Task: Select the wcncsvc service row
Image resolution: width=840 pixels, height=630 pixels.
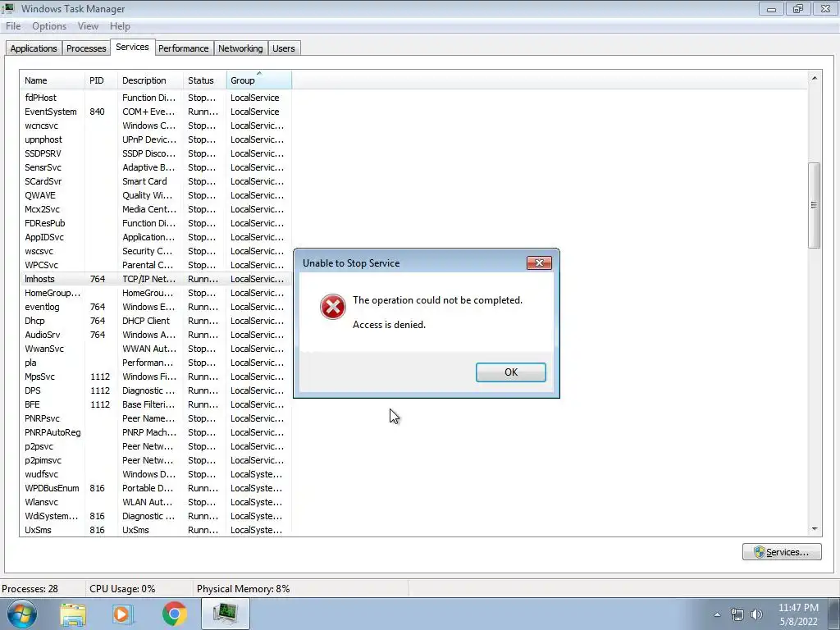Action: (155, 126)
